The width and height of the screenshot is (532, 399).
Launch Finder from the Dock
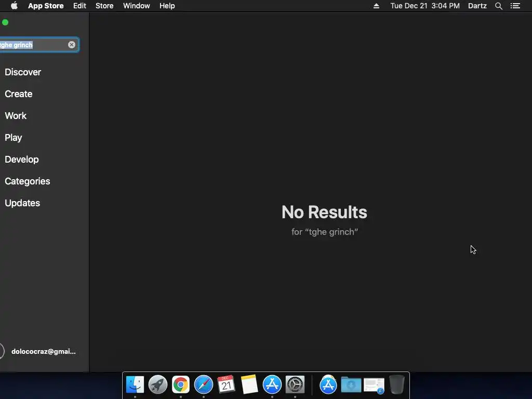coord(135,385)
